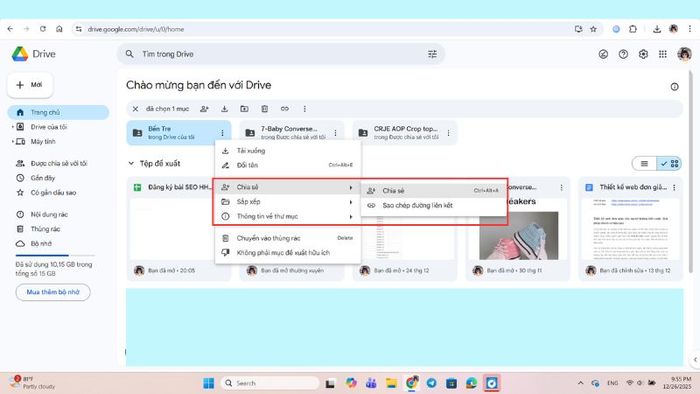This screenshot has width=700, height=394.
Task: Open the three-dot menu of CRJE AOP Crop top folder
Action: (448, 133)
